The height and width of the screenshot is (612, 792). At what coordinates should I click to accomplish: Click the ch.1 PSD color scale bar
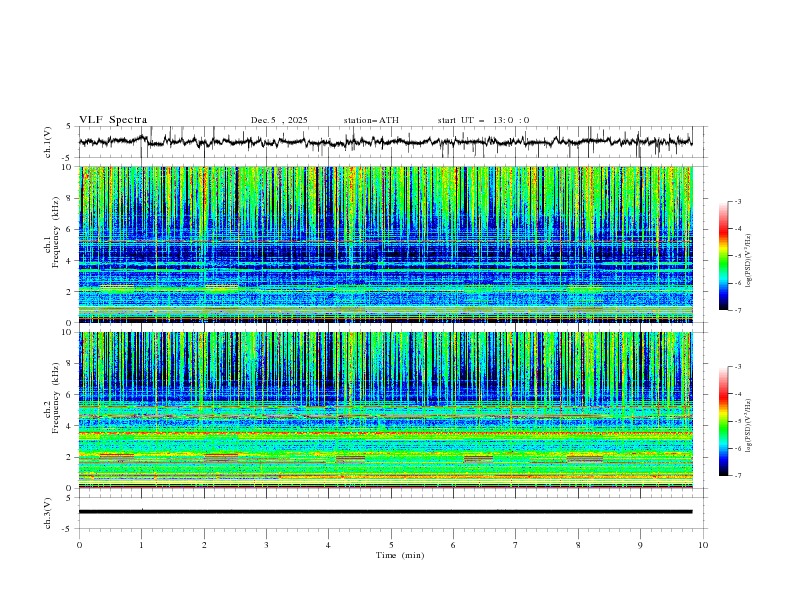723,256
